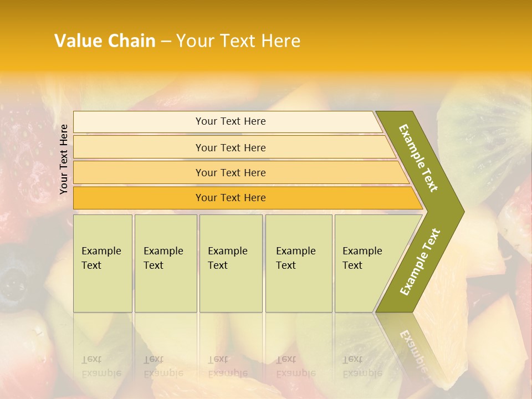The height and width of the screenshot is (399, 532).
Task: Click the reflected text under the fifth box
Action: click(x=362, y=366)
